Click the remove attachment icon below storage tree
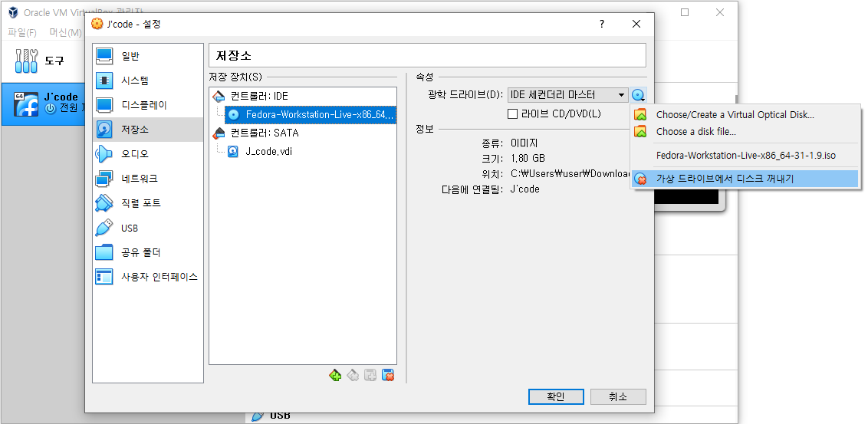868x424 pixels. (388, 375)
